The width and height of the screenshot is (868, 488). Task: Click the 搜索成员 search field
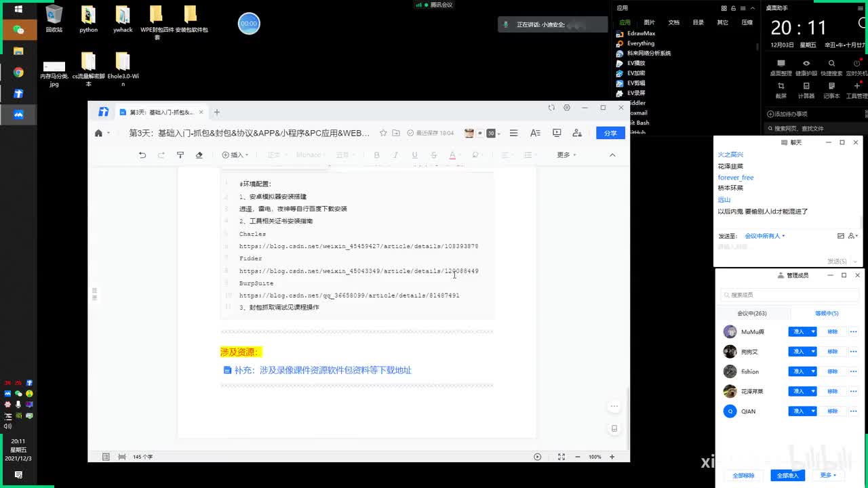click(x=790, y=295)
